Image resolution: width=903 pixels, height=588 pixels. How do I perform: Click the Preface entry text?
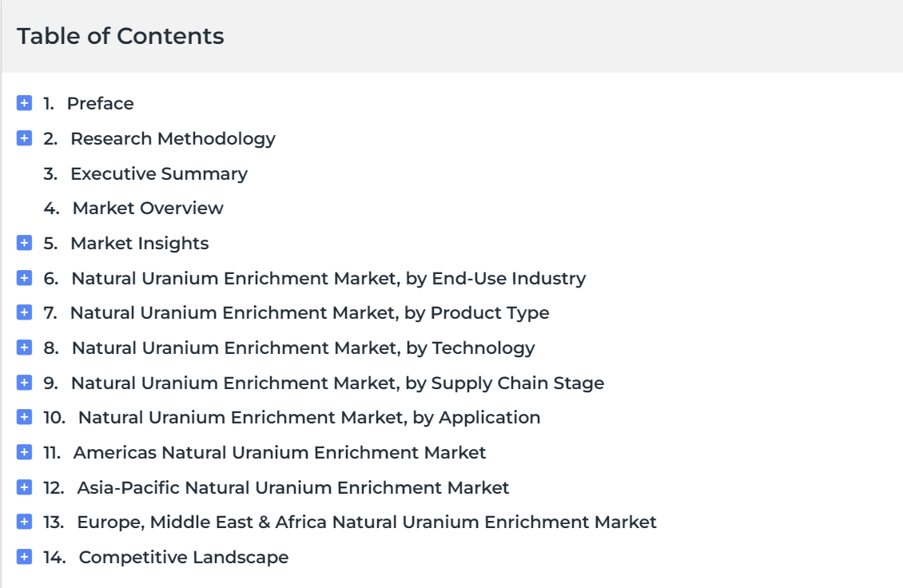point(100,103)
